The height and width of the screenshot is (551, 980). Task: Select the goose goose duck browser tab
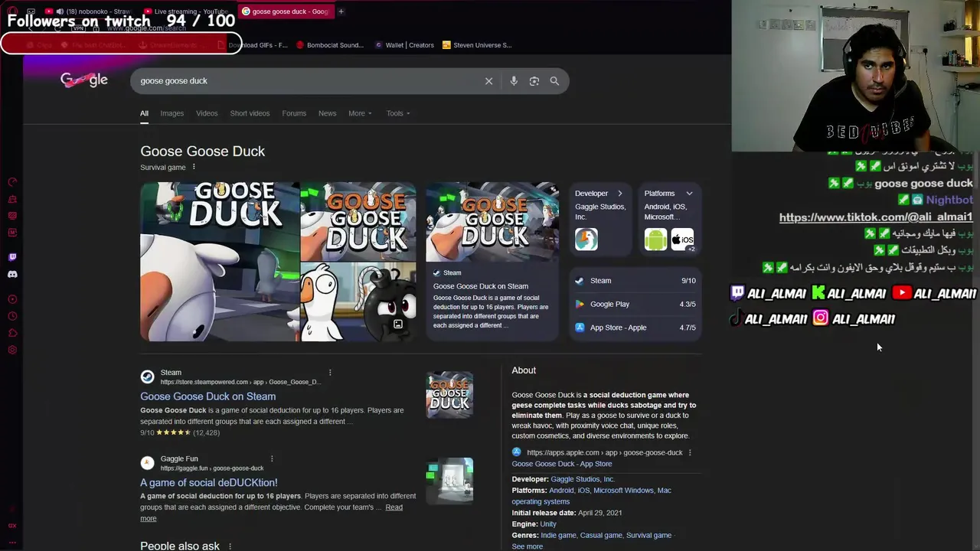click(285, 11)
